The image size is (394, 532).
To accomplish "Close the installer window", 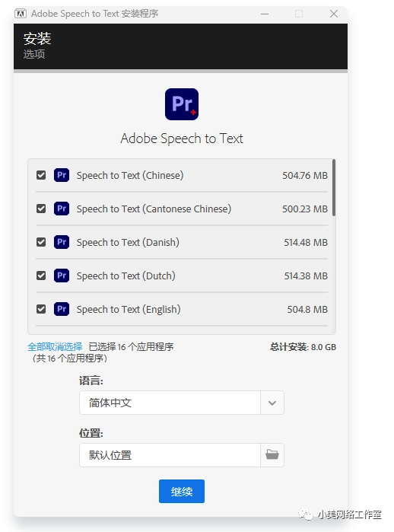I will point(334,14).
